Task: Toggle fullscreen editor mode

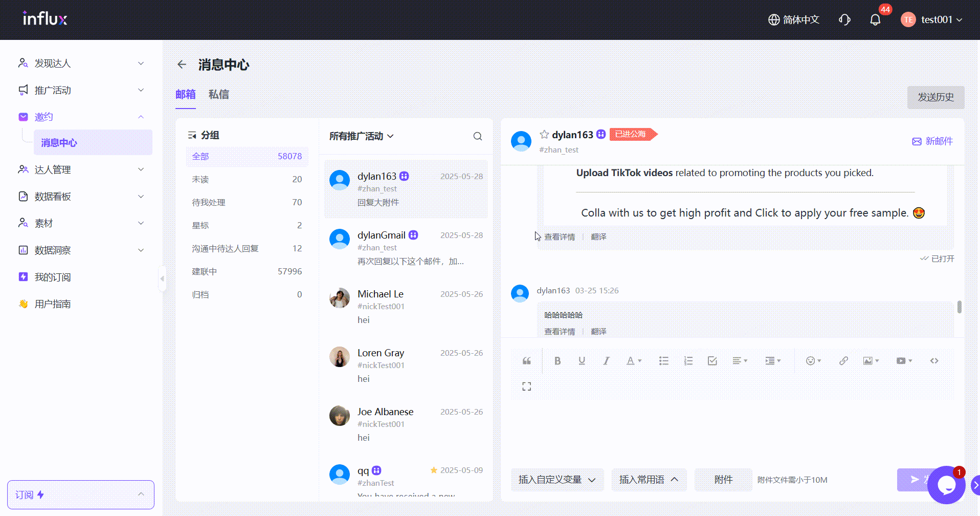Action: (x=527, y=386)
